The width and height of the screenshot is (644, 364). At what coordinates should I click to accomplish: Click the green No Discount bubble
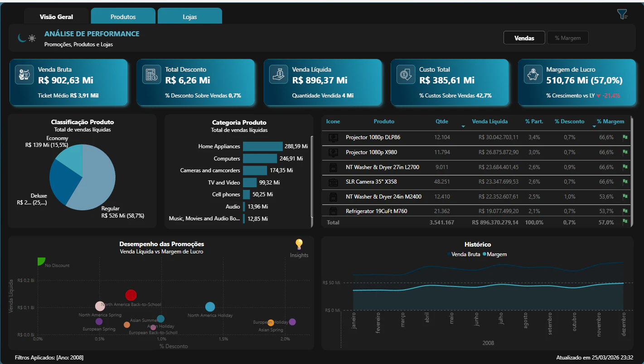click(41, 261)
